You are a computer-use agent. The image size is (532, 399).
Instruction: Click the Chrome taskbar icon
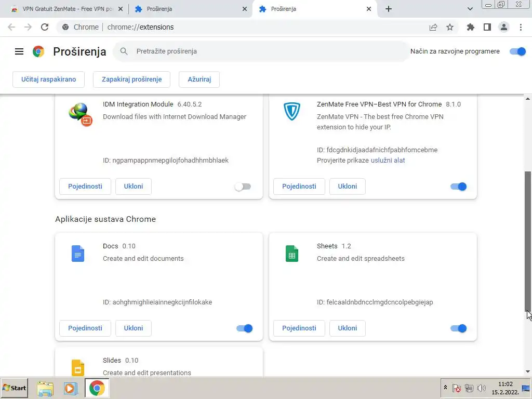tap(97, 388)
